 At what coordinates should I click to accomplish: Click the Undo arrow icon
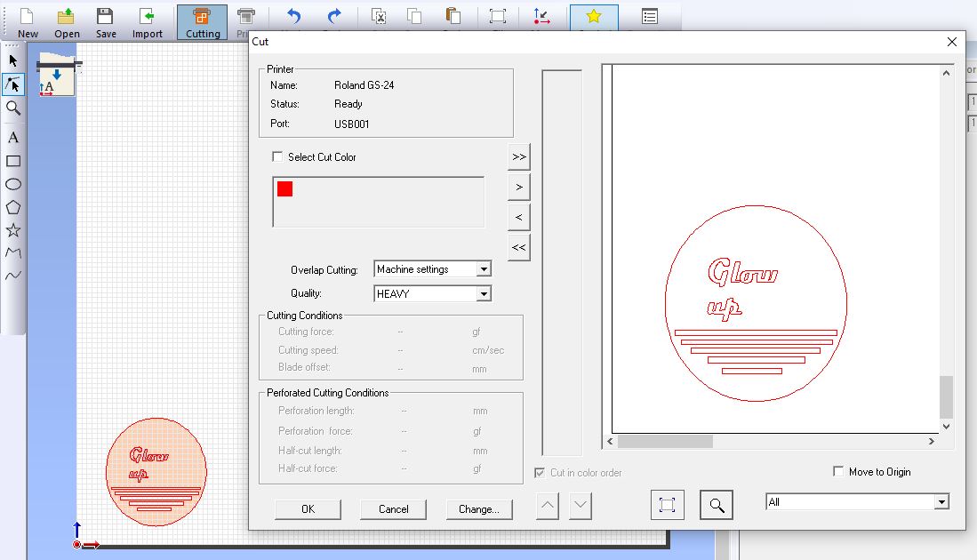click(294, 17)
